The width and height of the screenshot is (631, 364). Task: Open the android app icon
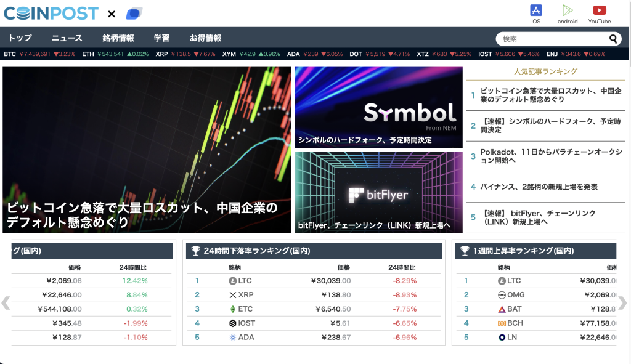tap(568, 10)
